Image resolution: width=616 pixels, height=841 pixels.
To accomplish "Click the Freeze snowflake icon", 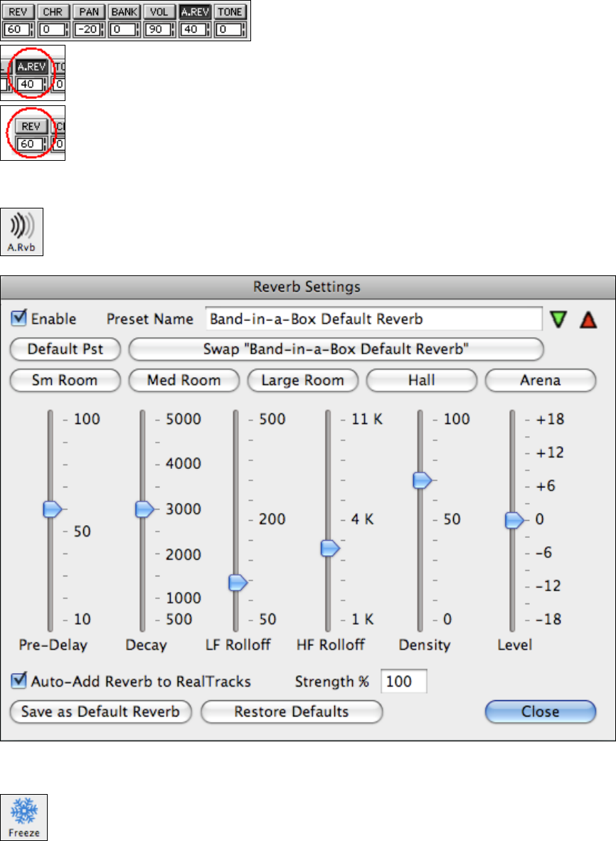I will (23, 817).
